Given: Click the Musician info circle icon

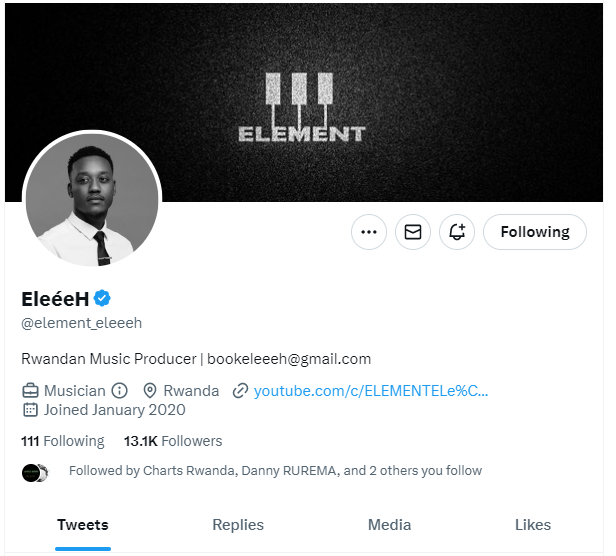Looking at the screenshot, I should 120,390.
